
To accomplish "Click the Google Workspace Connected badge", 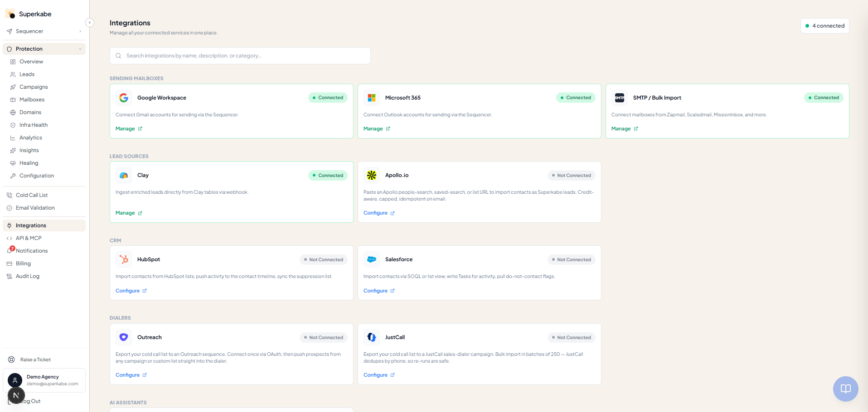I will pos(328,98).
